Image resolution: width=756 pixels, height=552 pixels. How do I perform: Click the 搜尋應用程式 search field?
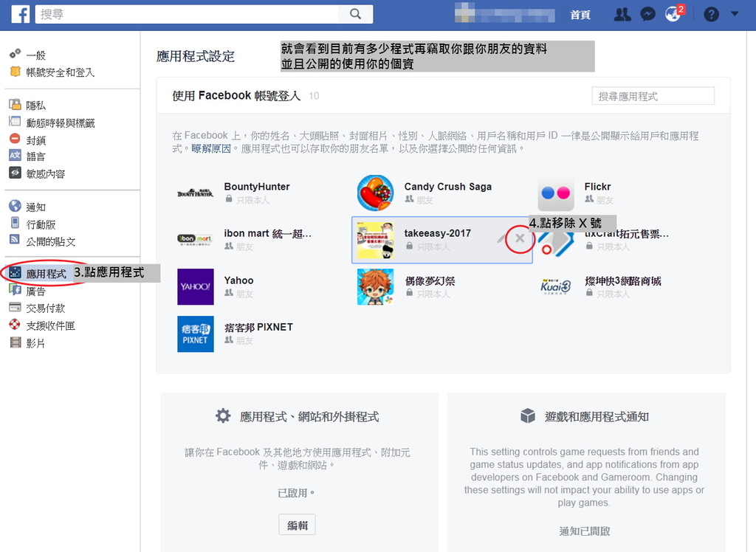[653, 96]
